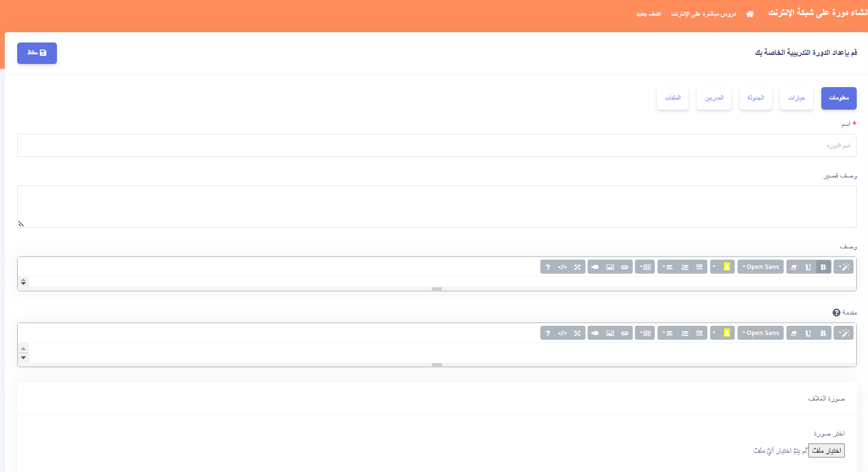Switch to the 'خيارات' tab
This screenshot has height=472, width=868.
(x=797, y=98)
